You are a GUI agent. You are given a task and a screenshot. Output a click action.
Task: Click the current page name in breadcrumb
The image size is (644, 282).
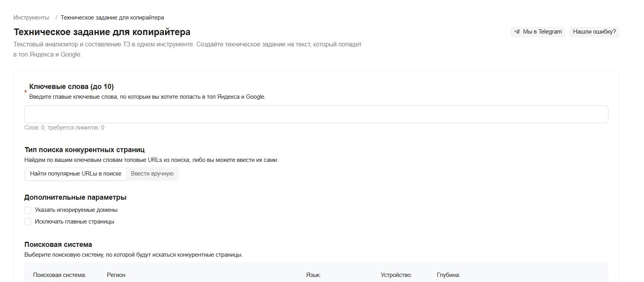click(x=112, y=18)
